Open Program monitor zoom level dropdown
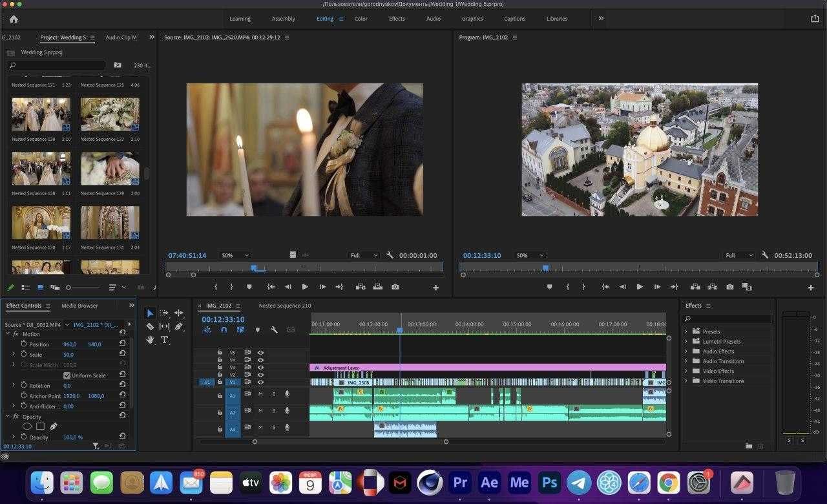This screenshot has width=827, height=504. point(530,255)
